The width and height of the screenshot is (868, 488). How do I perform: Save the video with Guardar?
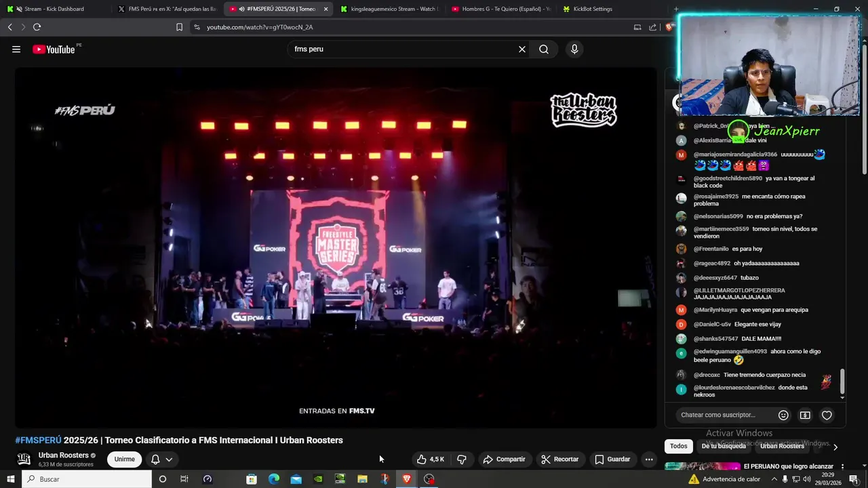coord(612,460)
